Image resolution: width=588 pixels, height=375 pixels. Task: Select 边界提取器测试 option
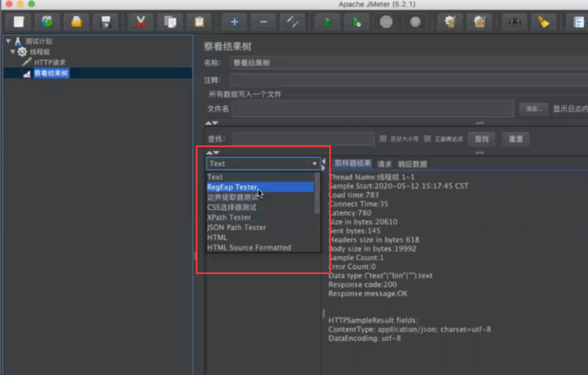pyautogui.click(x=260, y=197)
